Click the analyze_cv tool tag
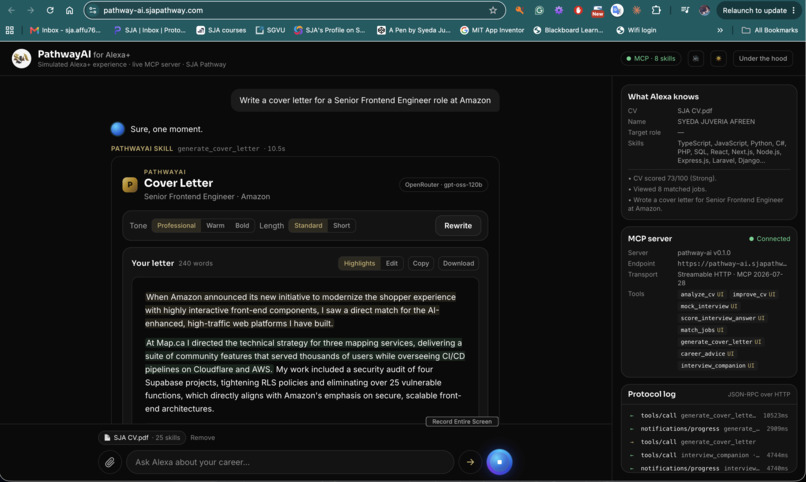This screenshot has height=482, width=806. pyautogui.click(x=702, y=294)
